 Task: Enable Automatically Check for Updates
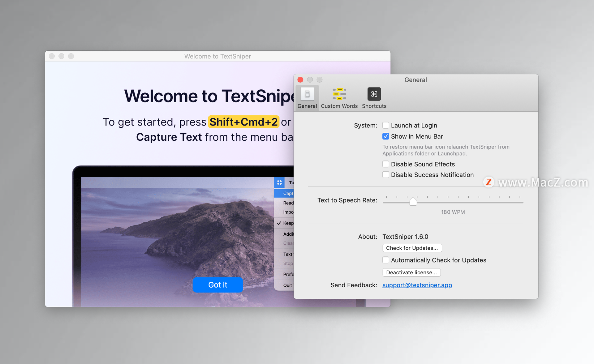point(386,260)
